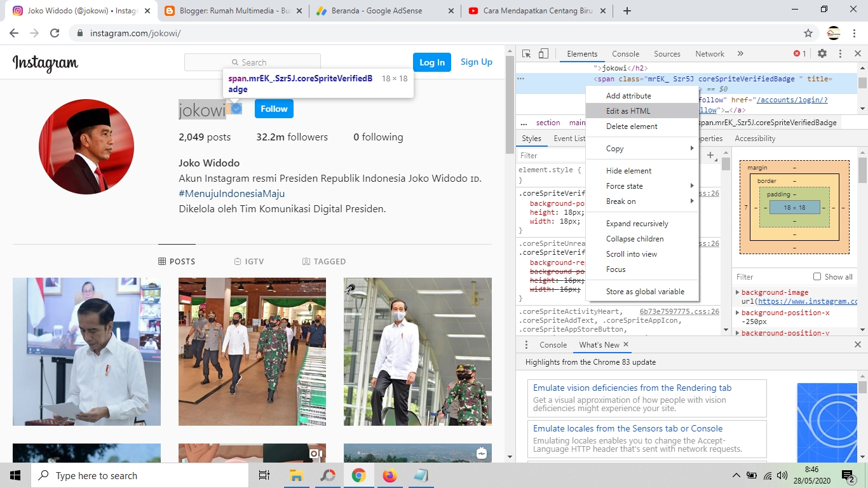Expand the background-image computed property

coord(738,292)
